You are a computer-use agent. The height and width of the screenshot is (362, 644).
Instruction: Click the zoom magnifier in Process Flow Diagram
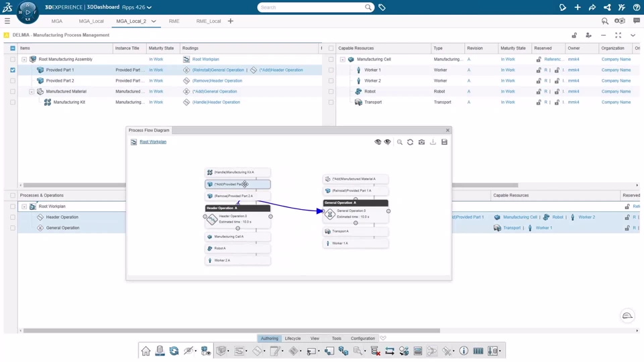tap(400, 142)
